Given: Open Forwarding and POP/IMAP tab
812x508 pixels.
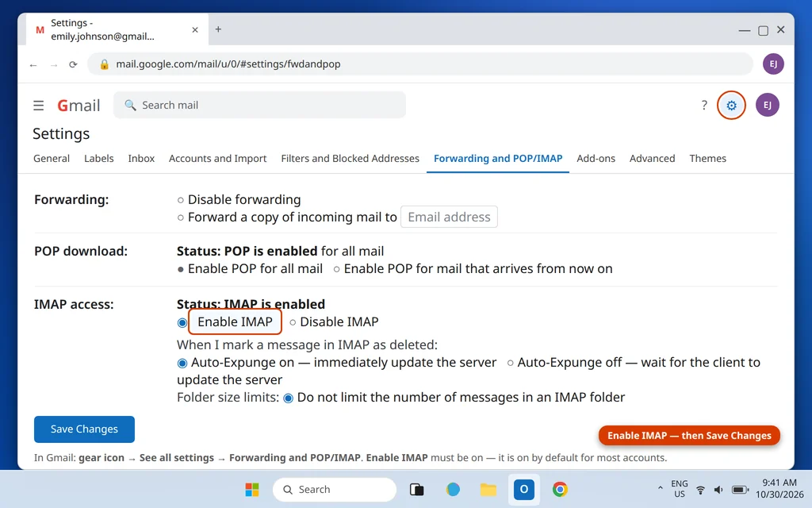Looking at the screenshot, I should [x=498, y=159].
